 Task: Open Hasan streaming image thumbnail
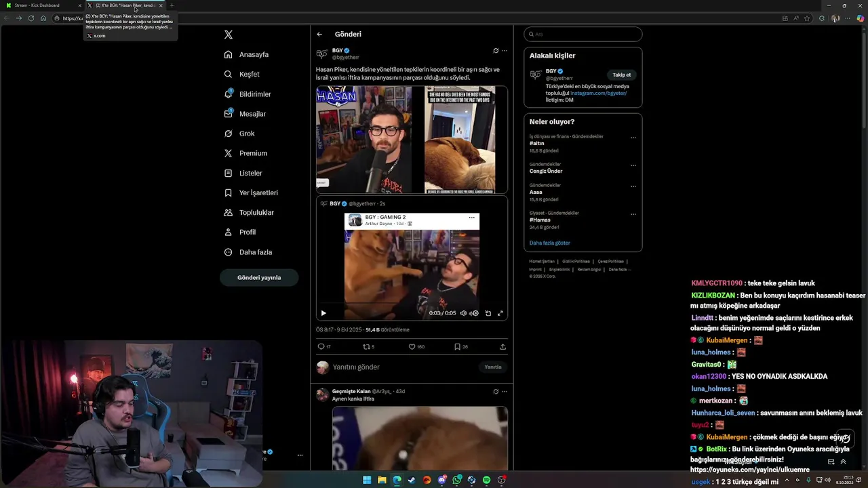pos(363,140)
